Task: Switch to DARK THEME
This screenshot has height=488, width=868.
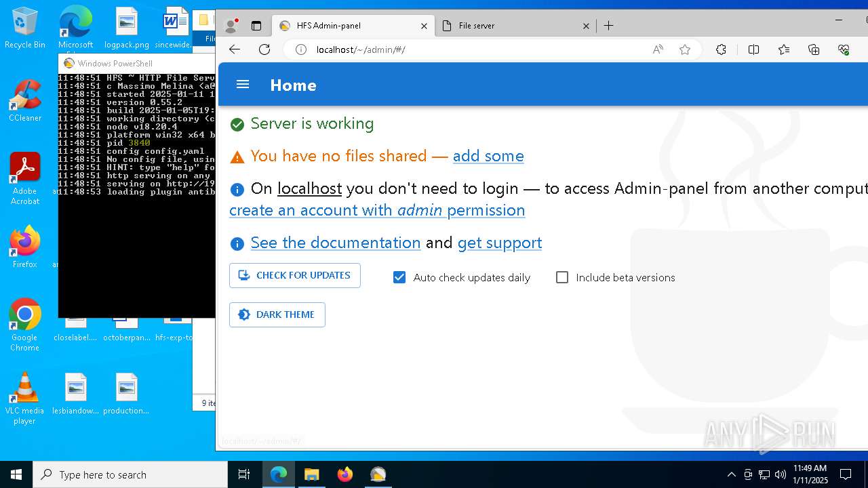Action: point(277,314)
